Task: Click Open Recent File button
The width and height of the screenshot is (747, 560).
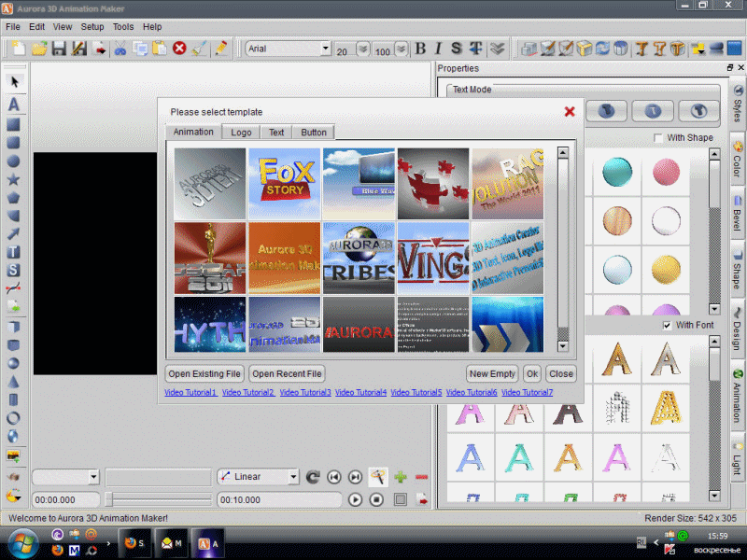Action: pos(287,374)
